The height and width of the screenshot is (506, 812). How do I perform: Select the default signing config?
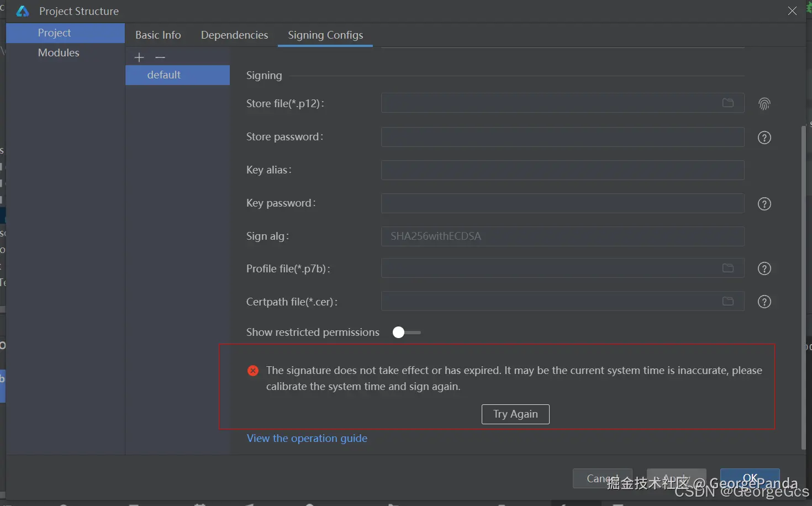point(177,75)
